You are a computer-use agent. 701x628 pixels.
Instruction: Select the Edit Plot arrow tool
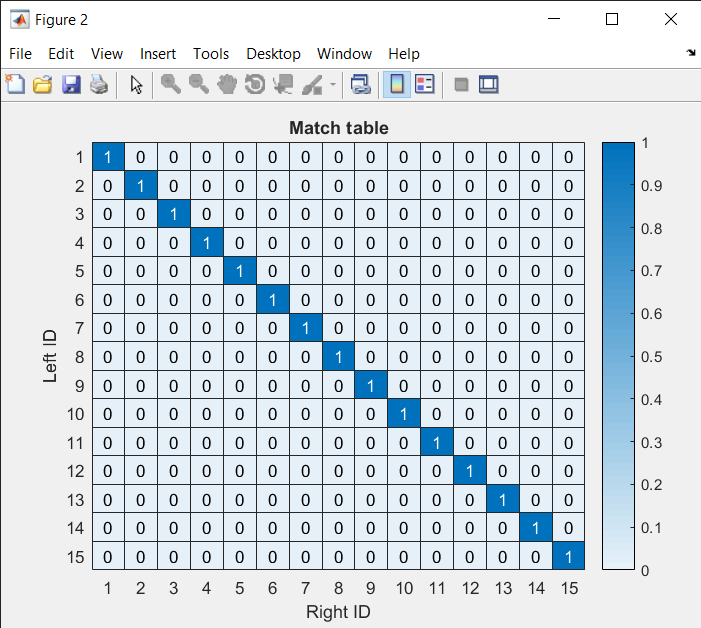[136, 84]
